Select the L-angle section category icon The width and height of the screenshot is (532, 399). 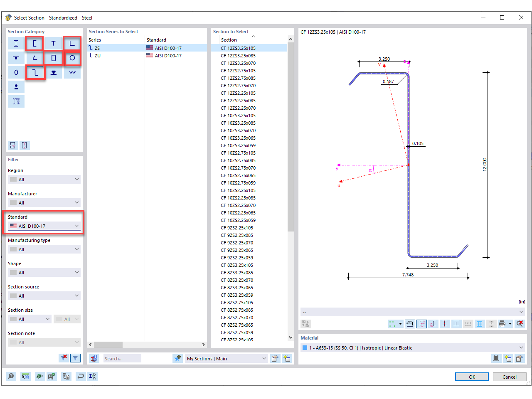(x=72, y=43)
